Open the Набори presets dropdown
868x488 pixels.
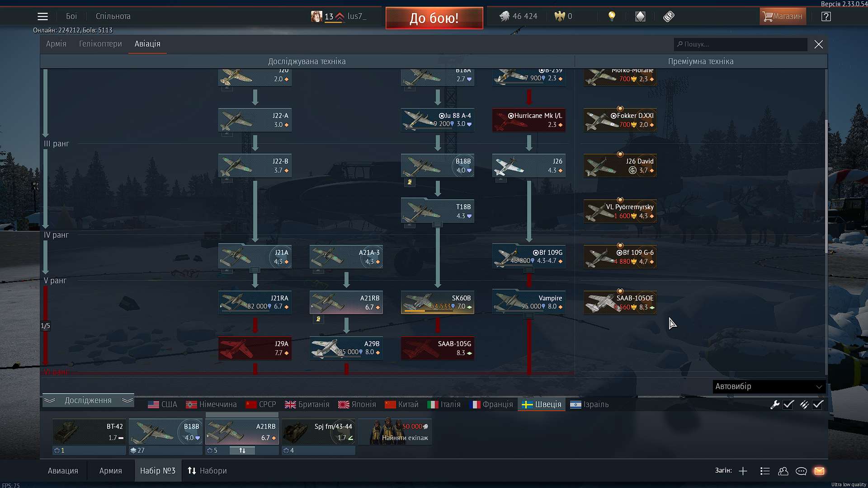point(207,471)
